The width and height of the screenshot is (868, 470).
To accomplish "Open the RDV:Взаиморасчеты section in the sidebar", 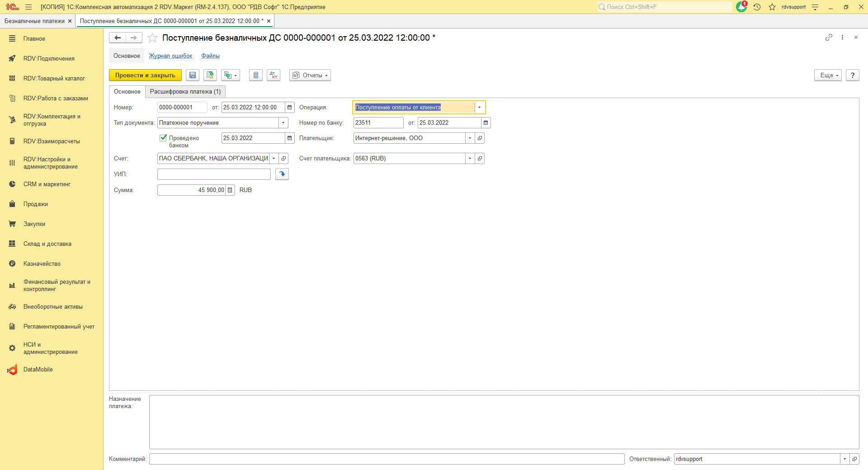I will [x=52, y=141].
